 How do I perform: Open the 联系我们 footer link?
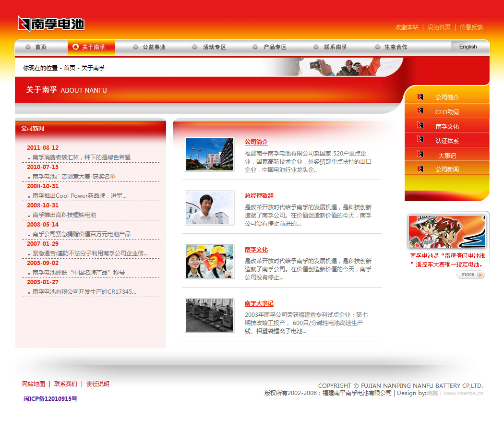point(66,384)
